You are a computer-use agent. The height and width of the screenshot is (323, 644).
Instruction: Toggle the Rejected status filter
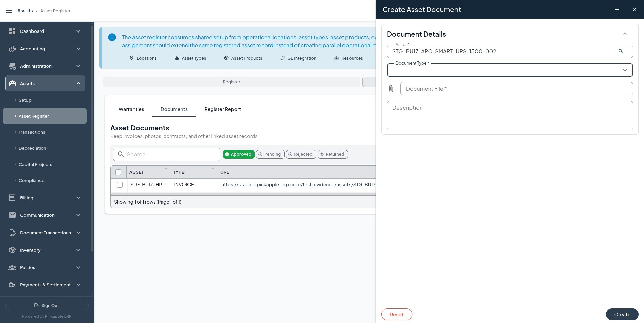pyautogui.click(x=301, y=154)
